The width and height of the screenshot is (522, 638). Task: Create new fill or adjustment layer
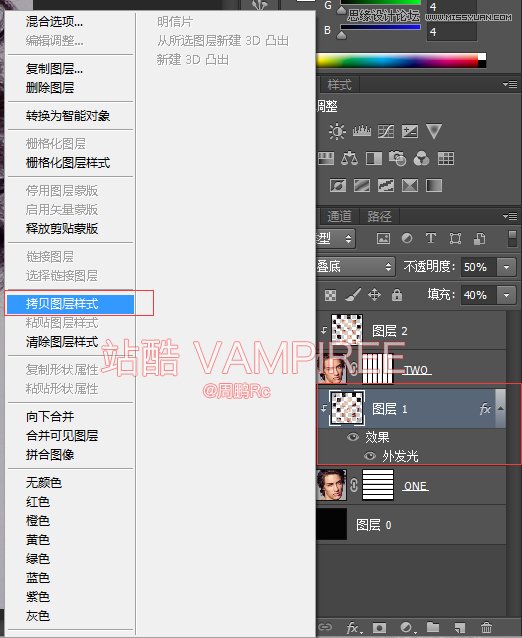click(406, 627)
